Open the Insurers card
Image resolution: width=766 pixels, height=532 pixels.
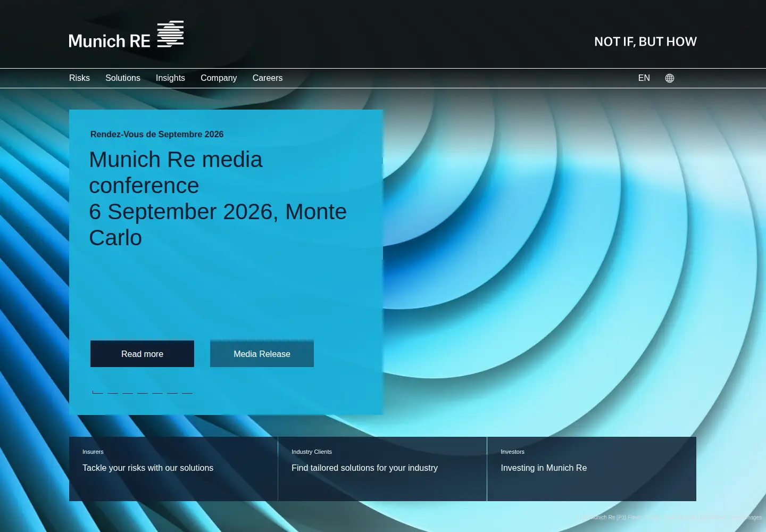[173, 469]
